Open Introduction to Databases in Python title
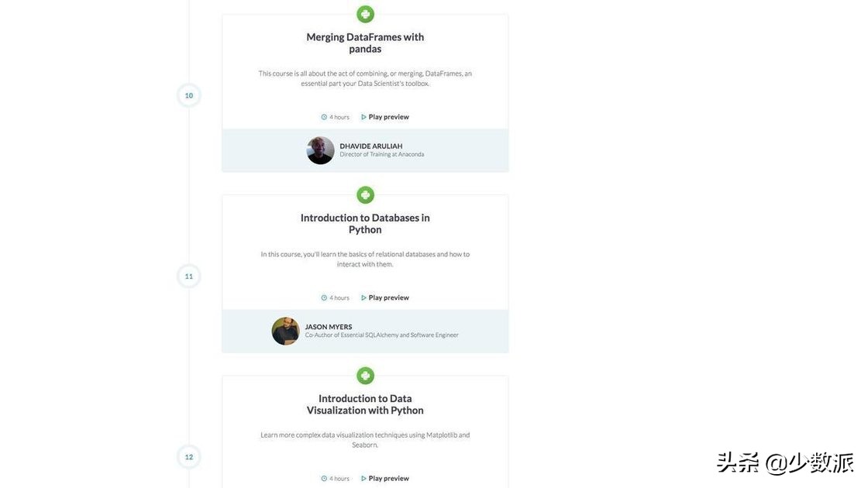This screenshot has height=488, width=868. click(x=365, y=223)
